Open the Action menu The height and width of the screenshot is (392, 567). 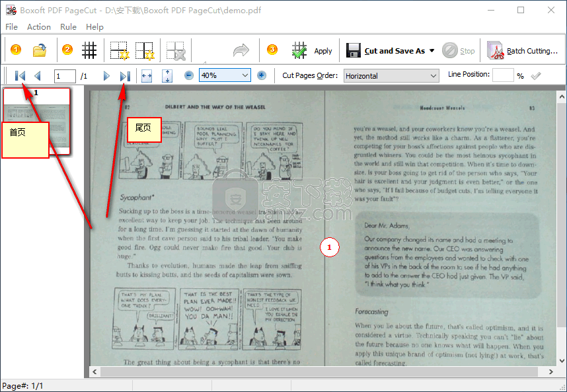[x=39, y=27]
